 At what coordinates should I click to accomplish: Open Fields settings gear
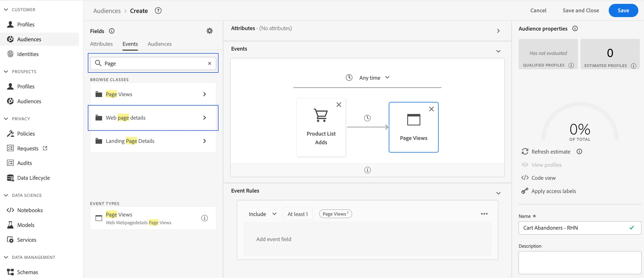click(x=210, y=31)
